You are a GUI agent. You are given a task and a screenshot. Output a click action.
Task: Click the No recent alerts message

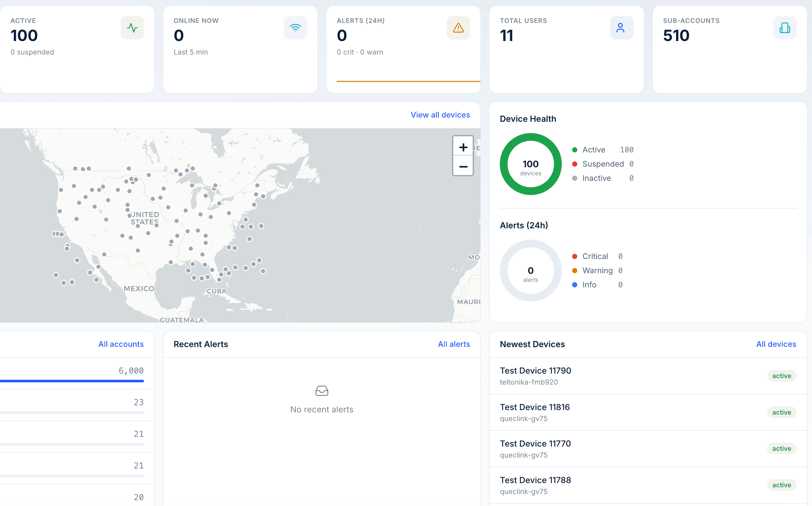(322, 409)
